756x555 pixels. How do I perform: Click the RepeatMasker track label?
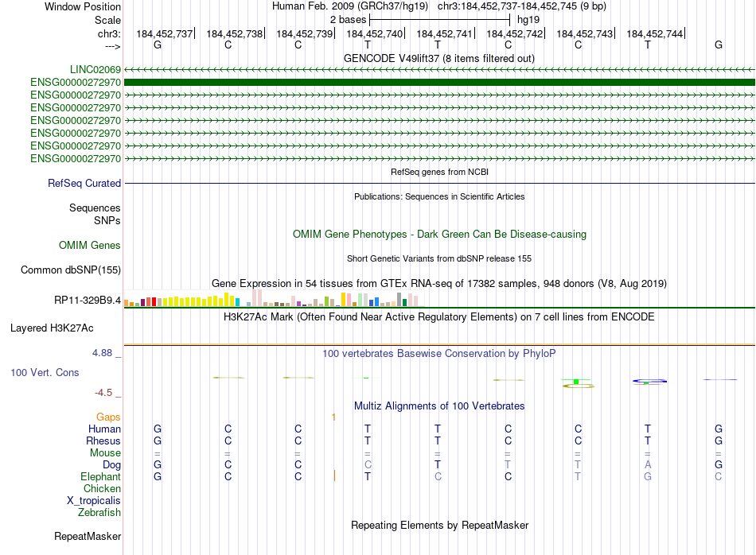click(88, 536)
